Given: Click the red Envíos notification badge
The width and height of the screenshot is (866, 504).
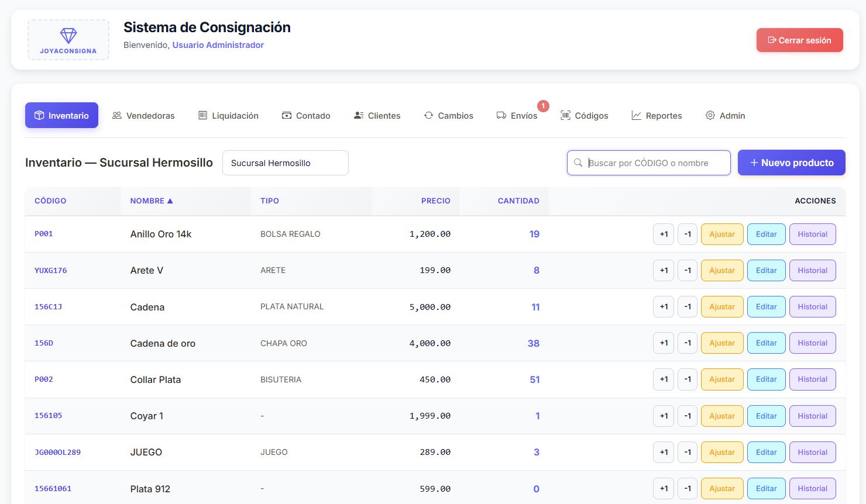Looking at the screenshot, I should pos(543,106).
